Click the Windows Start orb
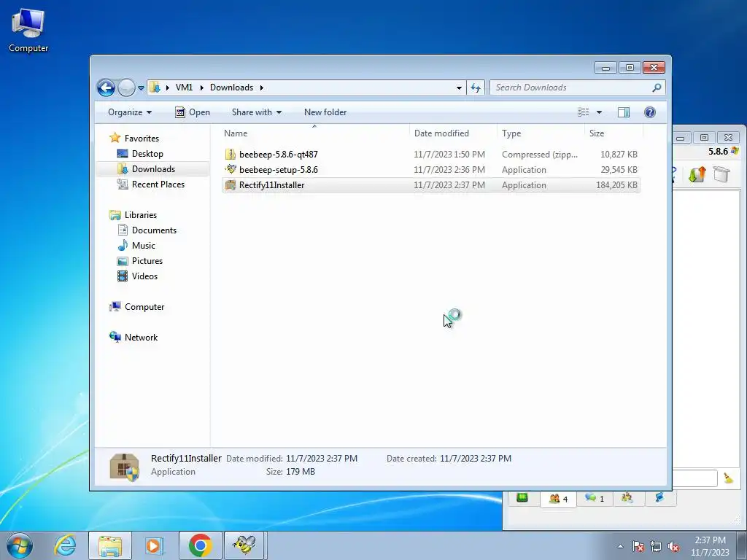Viewport: 747px width, 560px height. (20, 545)
